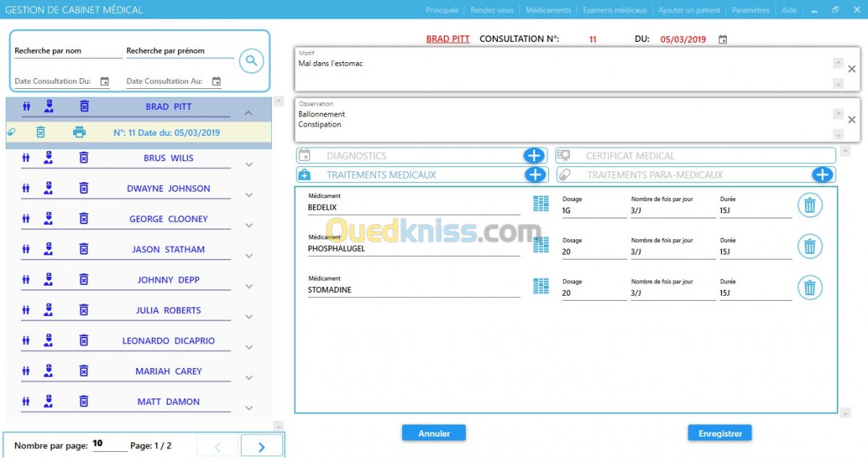This screenshot has width=868, height=462.
Task: Collapse BRAD PITT's consultation list
Action: (x=249, y=113)
